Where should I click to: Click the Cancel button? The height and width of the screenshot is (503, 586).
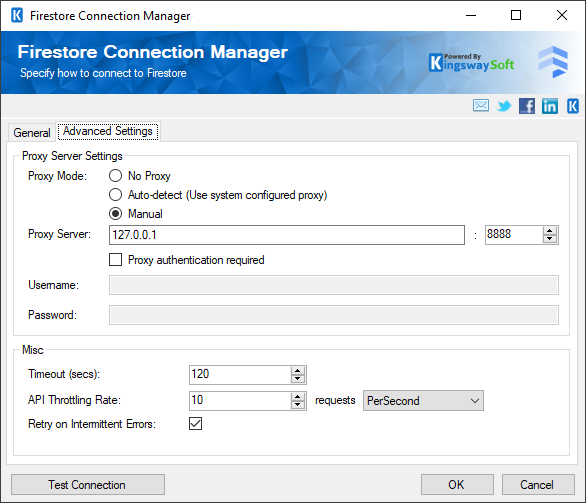[x=538, y=485]
